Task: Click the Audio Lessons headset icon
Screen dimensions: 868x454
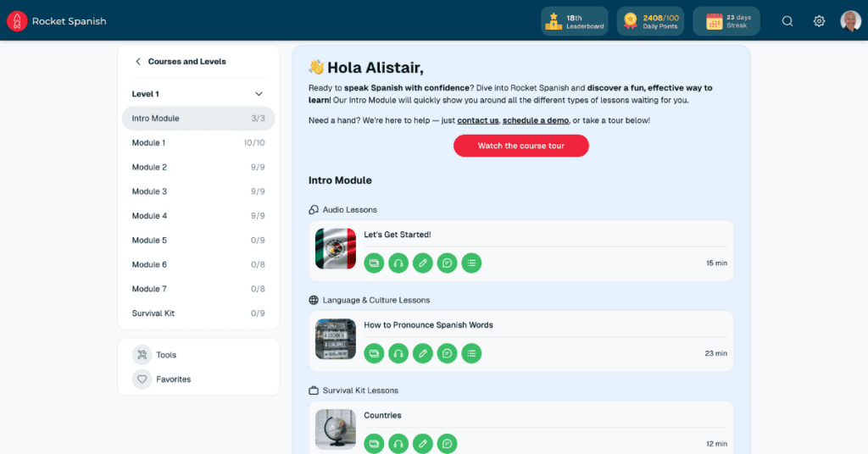Action: coord(314,209)
